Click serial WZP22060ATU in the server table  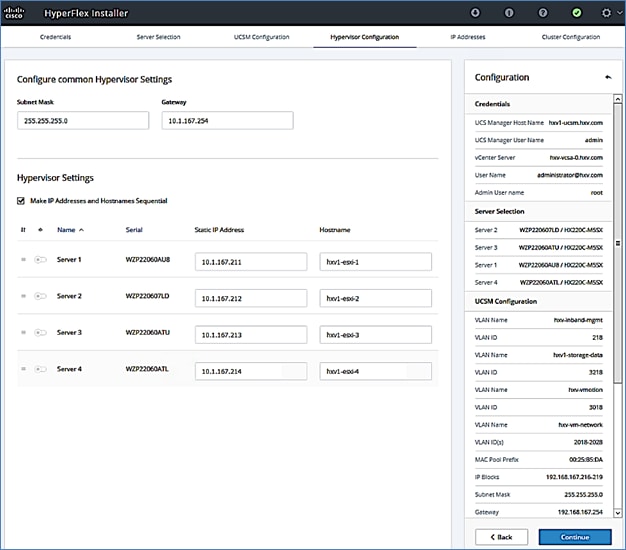tap(148, 332)
